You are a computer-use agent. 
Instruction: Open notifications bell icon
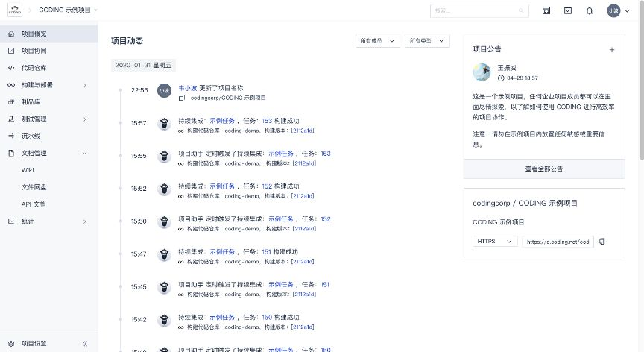click(590, 10)
